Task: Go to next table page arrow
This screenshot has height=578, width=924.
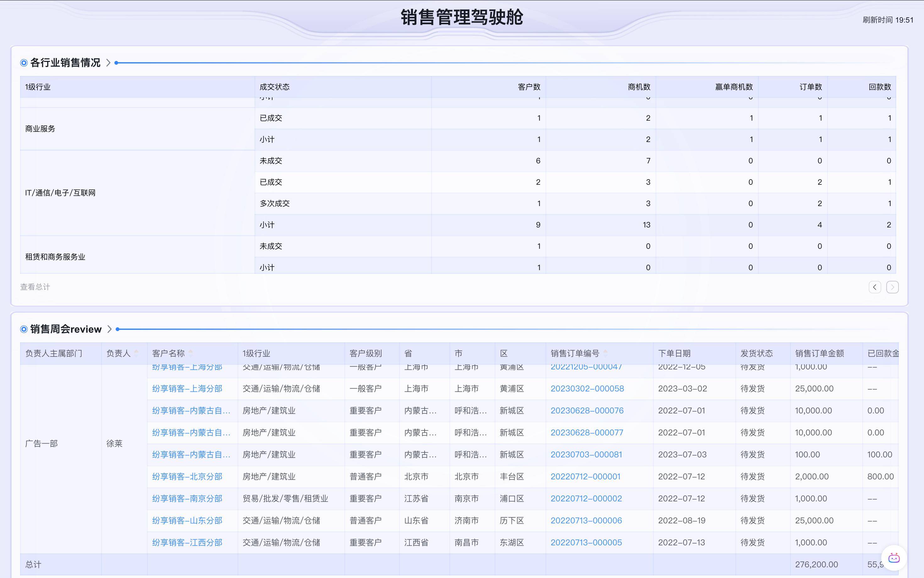Action: 892,287
